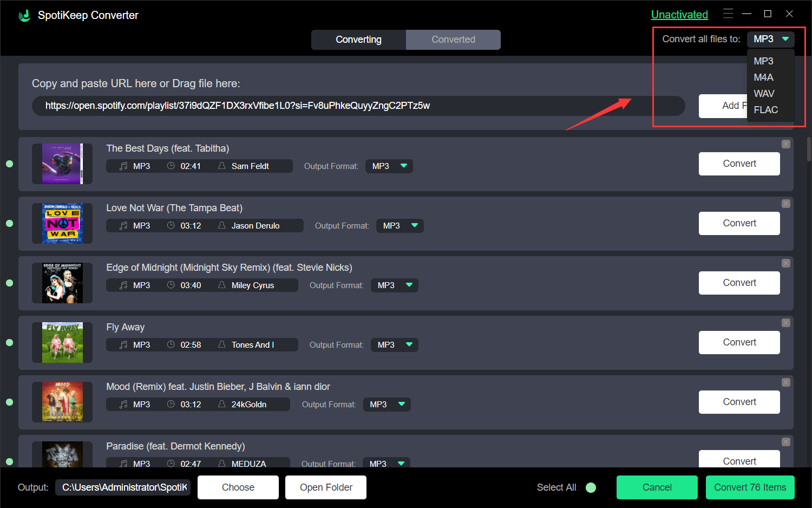This screenshot has height=508, width=812.
Task: Choose MP3 from the format list
Action: point(763,61)
